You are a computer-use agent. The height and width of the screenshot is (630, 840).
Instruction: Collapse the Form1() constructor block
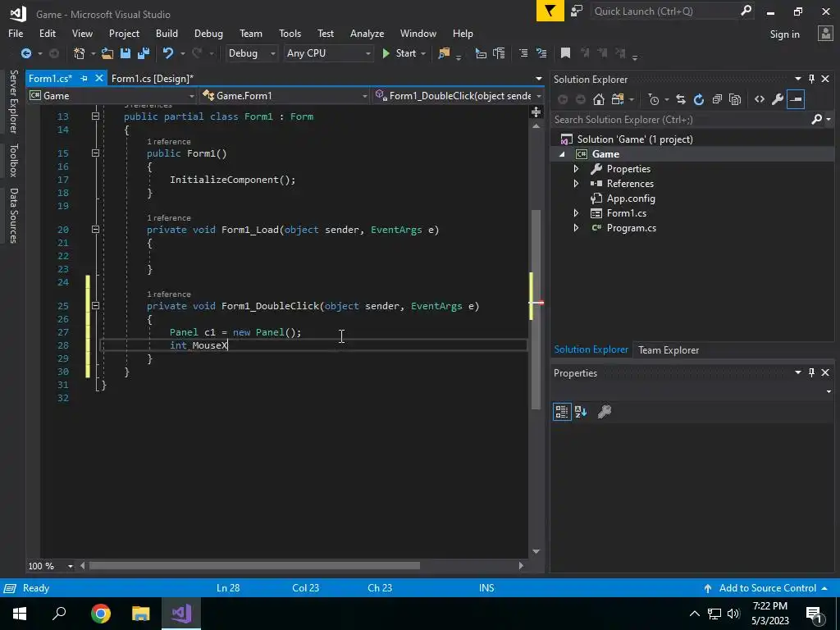(x=95, y=153)
